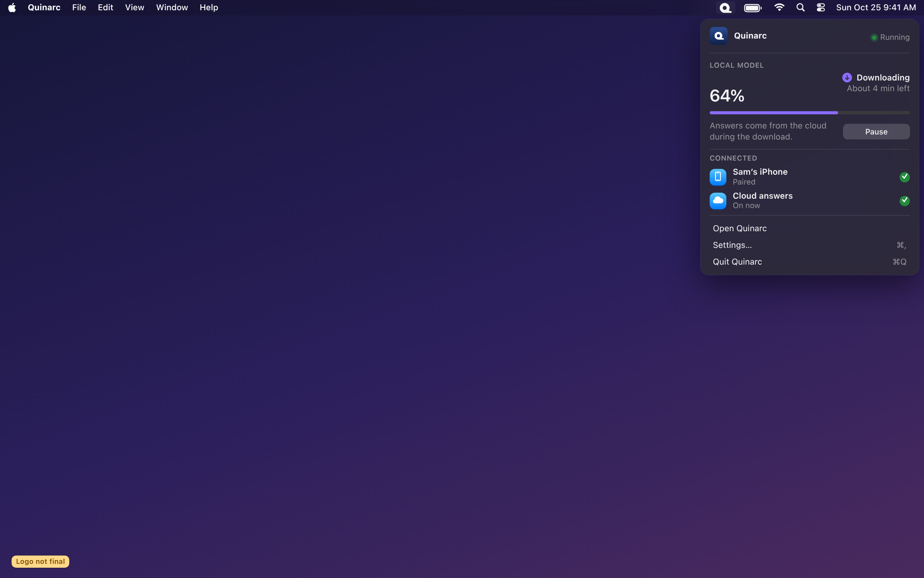
Task: Click the "LOCAL MODEL" section heading
Action: [x=736, y=66]
